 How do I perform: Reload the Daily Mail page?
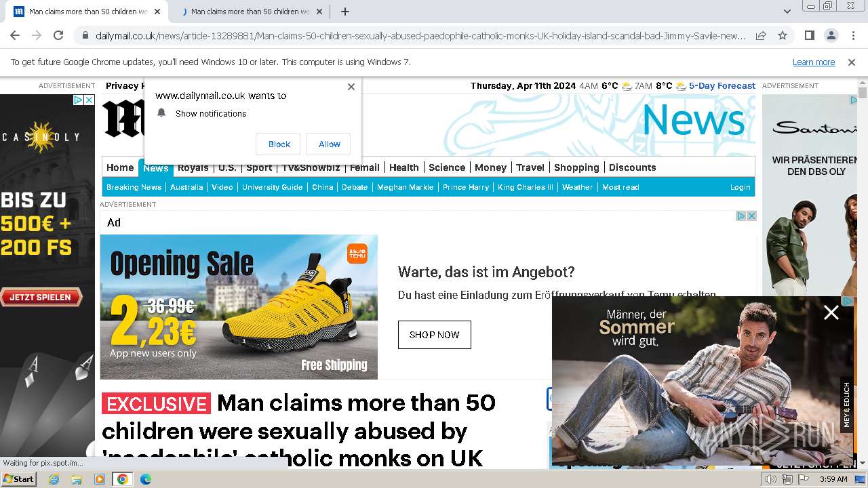[58, 35]
